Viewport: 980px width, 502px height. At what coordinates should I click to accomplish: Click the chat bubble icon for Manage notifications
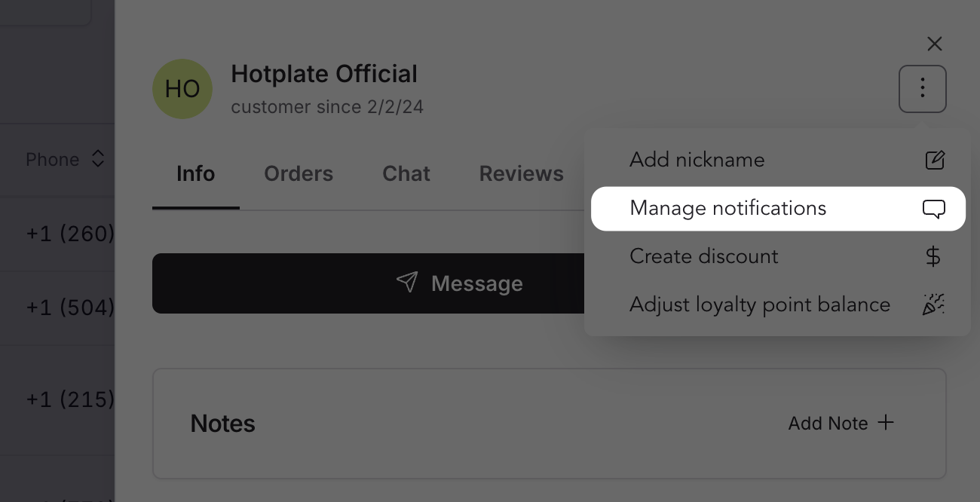pyautogui.click(x=934, y=209)
